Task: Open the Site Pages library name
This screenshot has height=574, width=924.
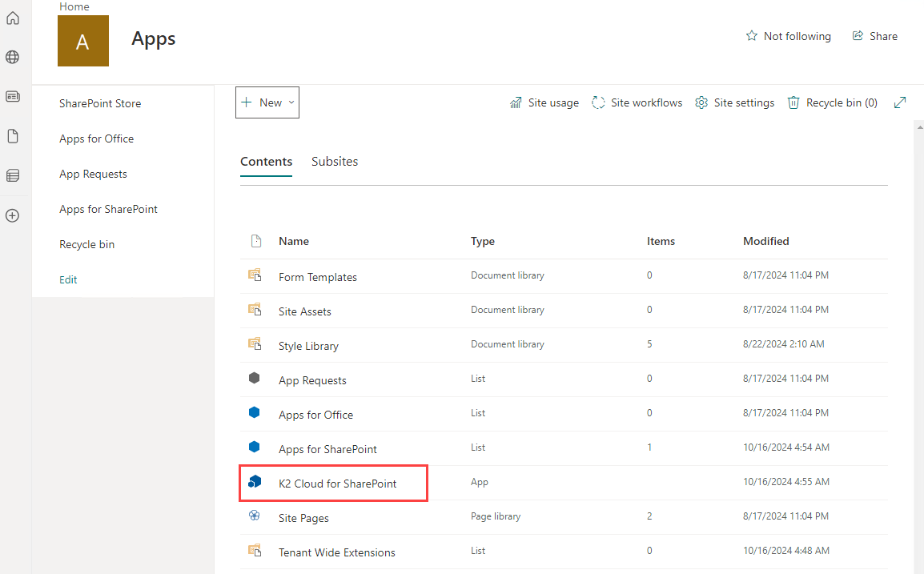Action: pos(303,518)
